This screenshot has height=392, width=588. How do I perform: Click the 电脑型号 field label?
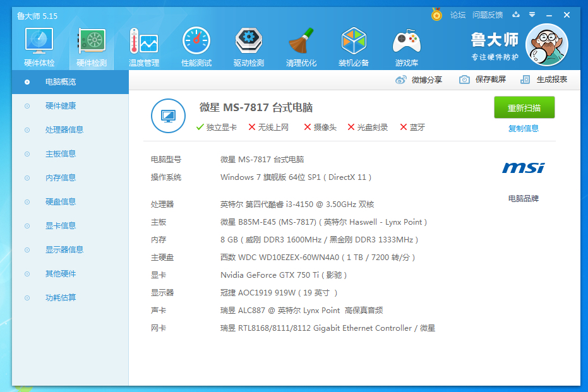point(165,160)
